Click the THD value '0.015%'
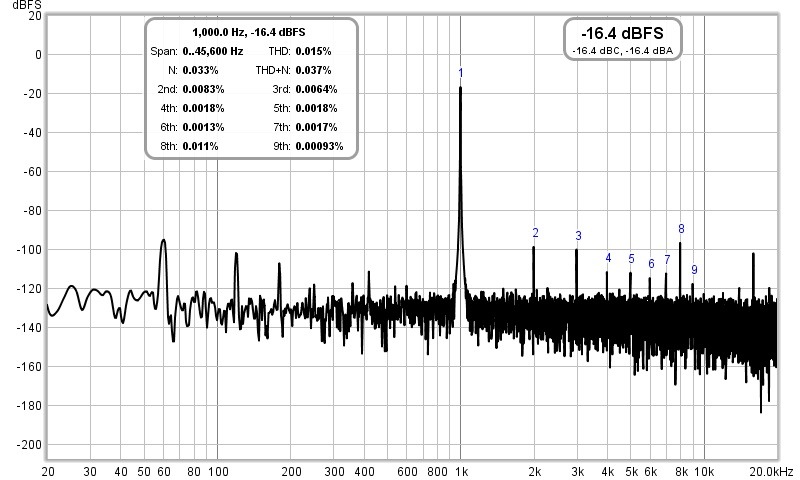The height and width of the screenshot is (480, 800). point(313,51)
